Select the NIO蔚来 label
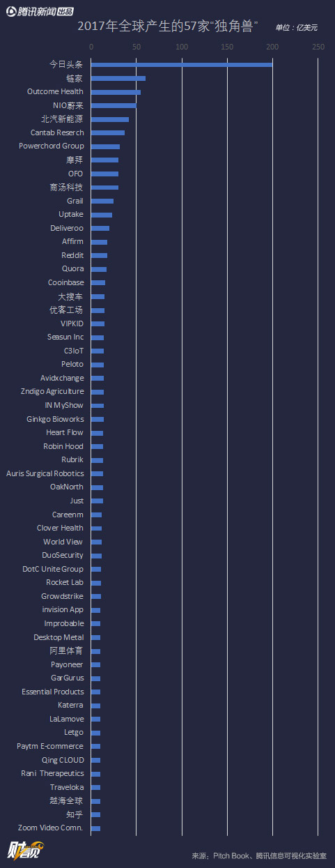 (x=68, y=105)
